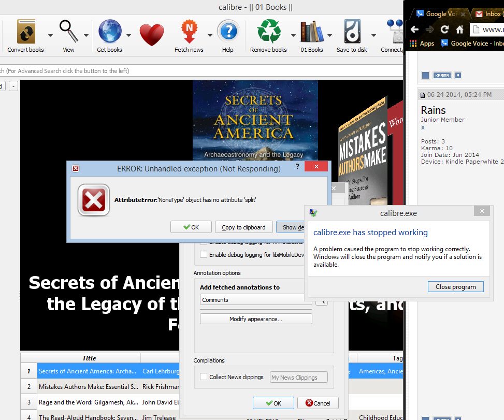Viewport: 504px width, 420px height.
Task: Open the 01 Books library dropdown arrow
Action: click(x=329, y=35)
